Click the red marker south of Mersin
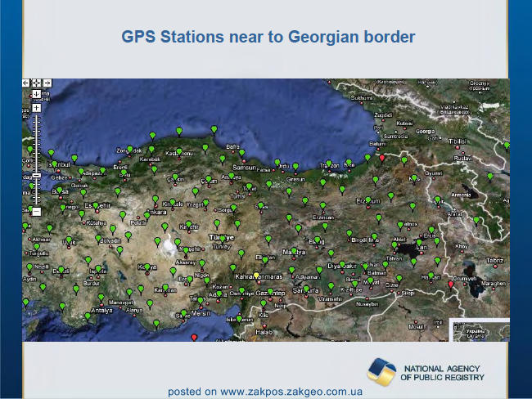Image resolution: width=532 pixels, height=399 pixels. point(194,338)
